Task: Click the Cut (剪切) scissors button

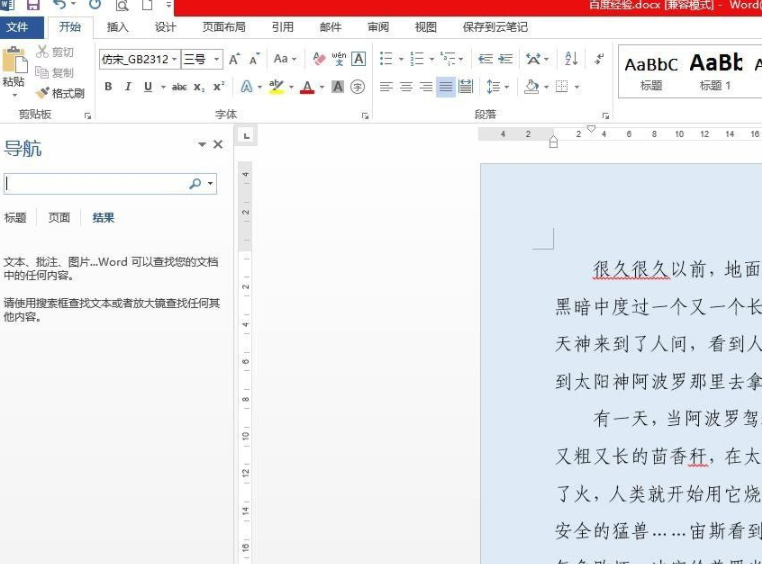Action: coord(55,51)
